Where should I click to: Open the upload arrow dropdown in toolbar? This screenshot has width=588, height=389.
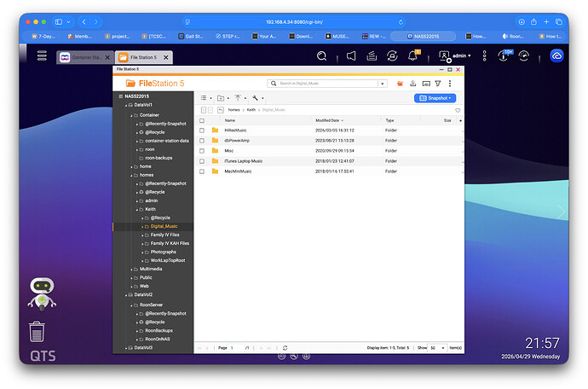(240, 98)
